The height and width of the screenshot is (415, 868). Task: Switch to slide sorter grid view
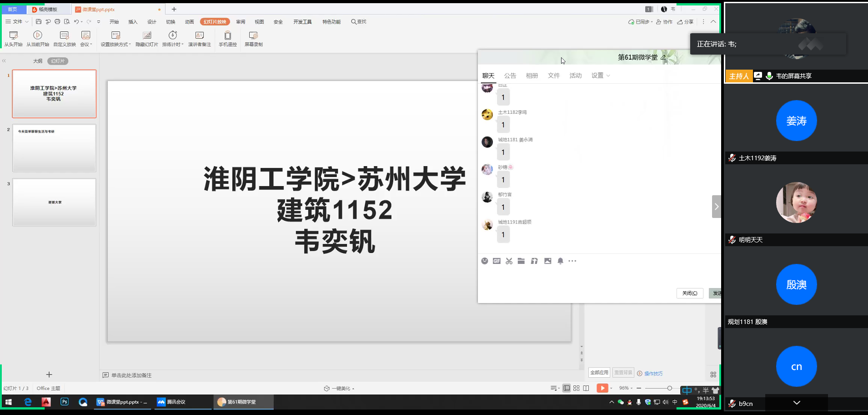[x=576, y=388]
